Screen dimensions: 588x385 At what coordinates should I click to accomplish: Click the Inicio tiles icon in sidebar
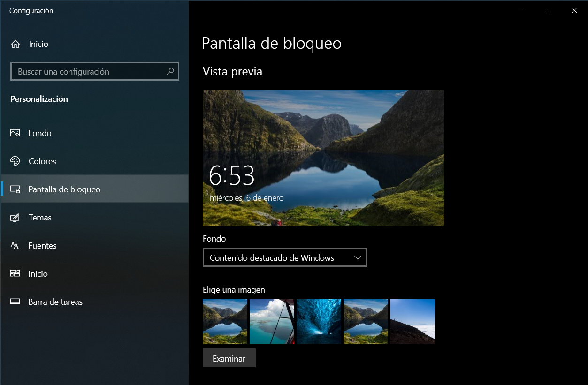15,273
